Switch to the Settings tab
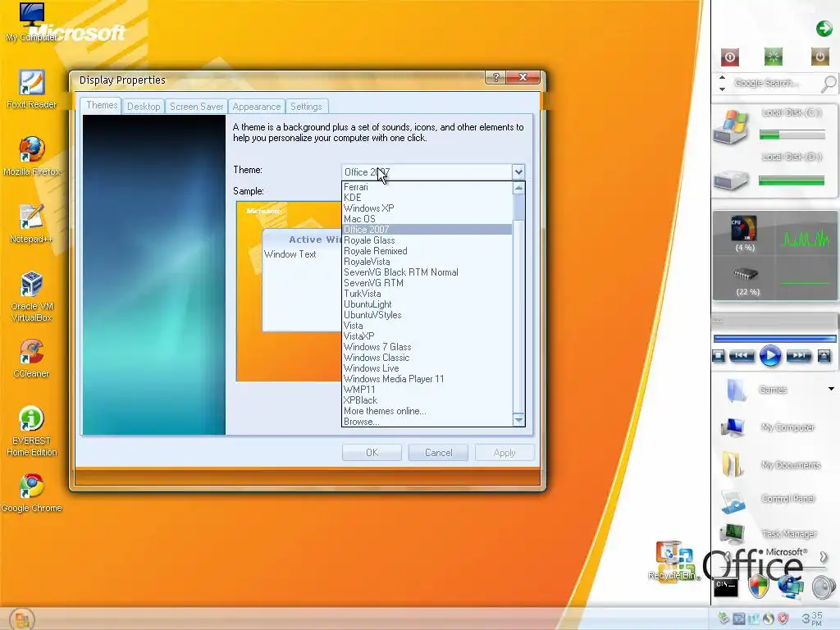This screenshot has height=630, width=840. [306, 107]
